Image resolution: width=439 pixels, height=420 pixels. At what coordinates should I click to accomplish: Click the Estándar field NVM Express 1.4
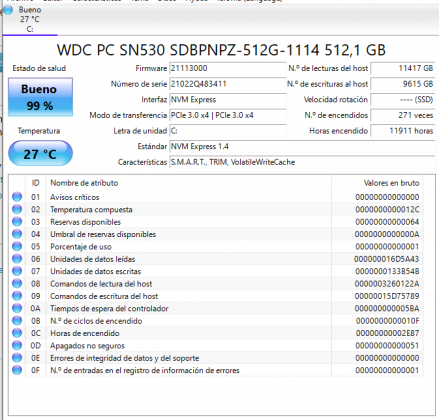pyautogui.click(x=302, y=147)
